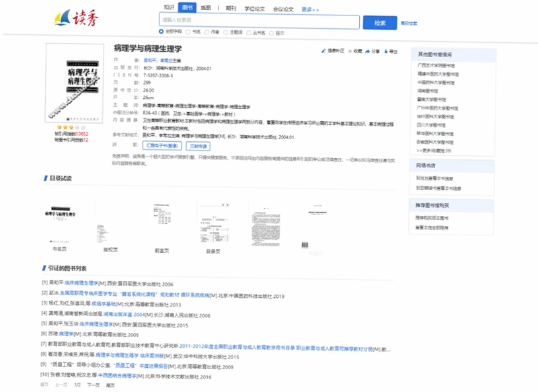The width and height of the screenshot is (538, 392).
Task: Select the 丛书名 radio button
Action: pyautogui.click(x=249, y=33)
